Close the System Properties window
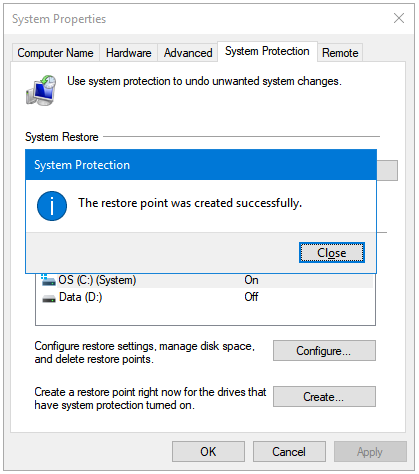The image size is (419, 474). tap(399, 18)
